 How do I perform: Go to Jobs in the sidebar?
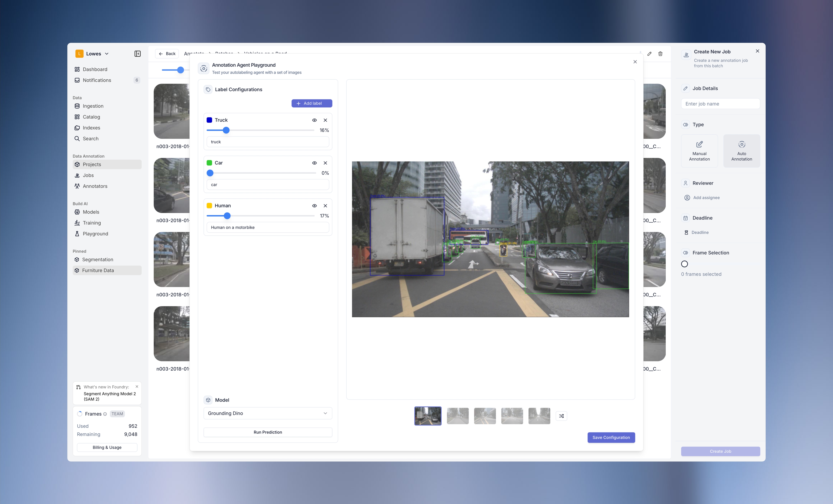(x=88, y=175)
